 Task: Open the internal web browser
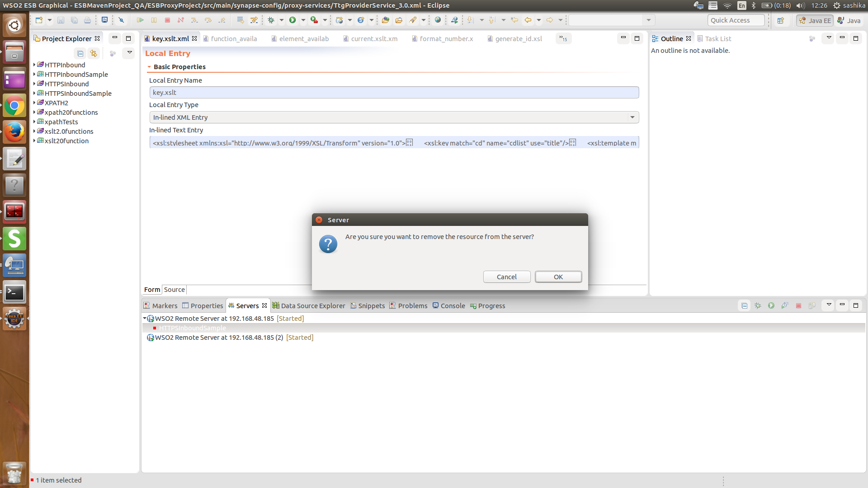coord(438,20)
